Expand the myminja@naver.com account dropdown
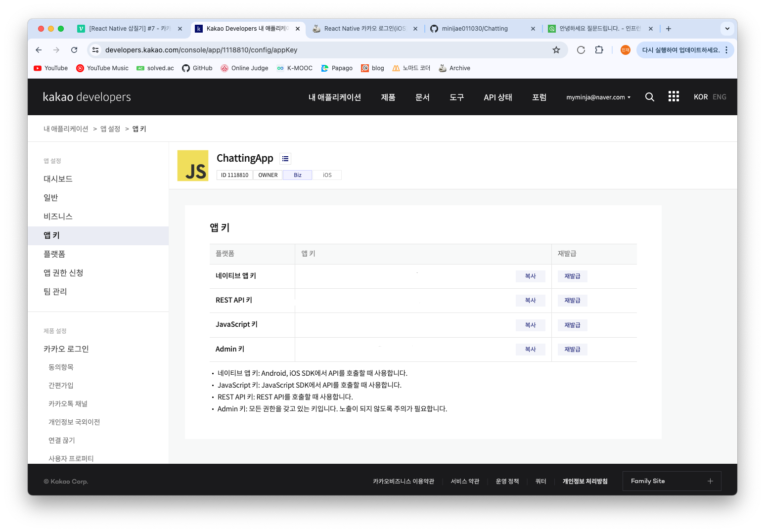The image size is (765, 532). click(598, 97)
